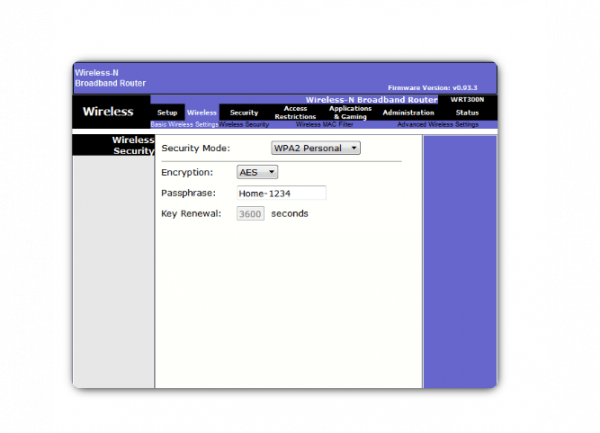Select the Wireless tab
This screenshot has width=600, height=433.
[x=202, y=113]
